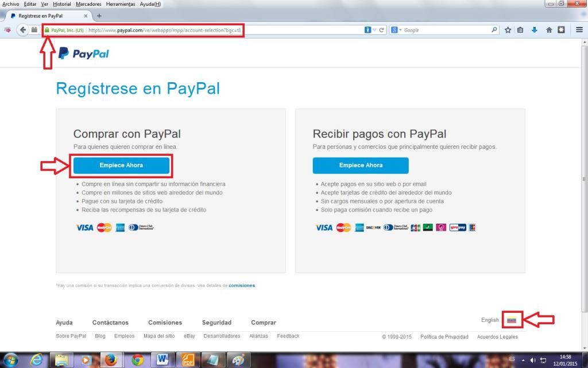Open Windows Start button
The height and width of the screenshot is (368, 588).
pos(11,361)
